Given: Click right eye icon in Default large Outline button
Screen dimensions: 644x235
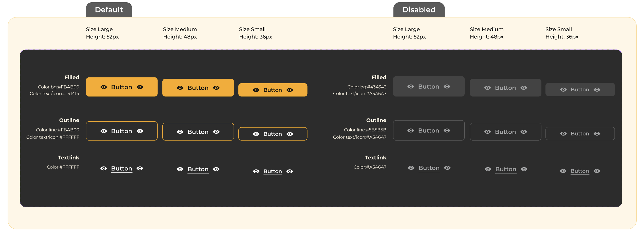Looking at the screenshot, I should pos(140,131).
